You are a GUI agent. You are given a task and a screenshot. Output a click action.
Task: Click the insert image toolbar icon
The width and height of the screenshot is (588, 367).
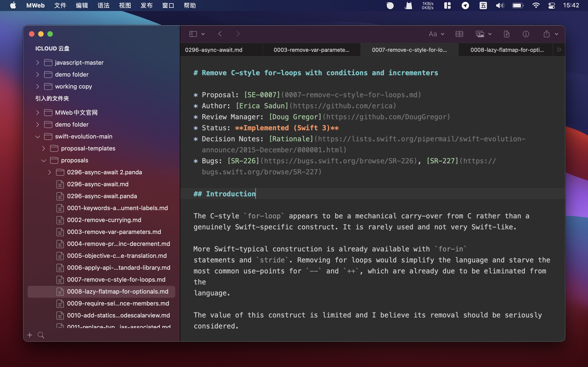point(480,34)
